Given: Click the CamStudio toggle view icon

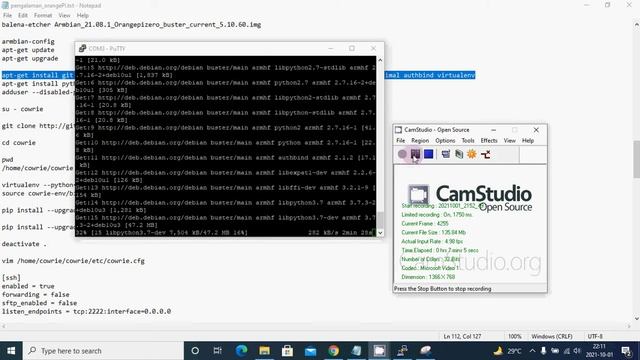Looking at the screenshot, I should (446, 154).
